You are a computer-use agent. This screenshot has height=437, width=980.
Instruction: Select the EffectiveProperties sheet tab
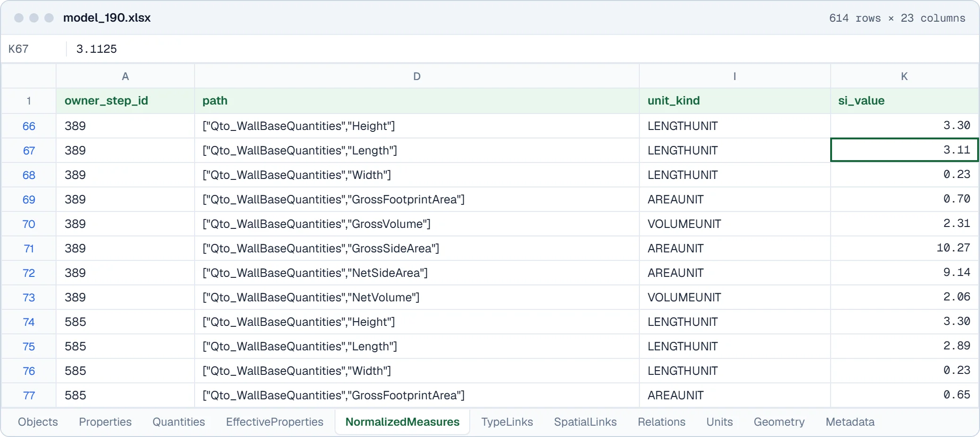(x=275, y=422)
